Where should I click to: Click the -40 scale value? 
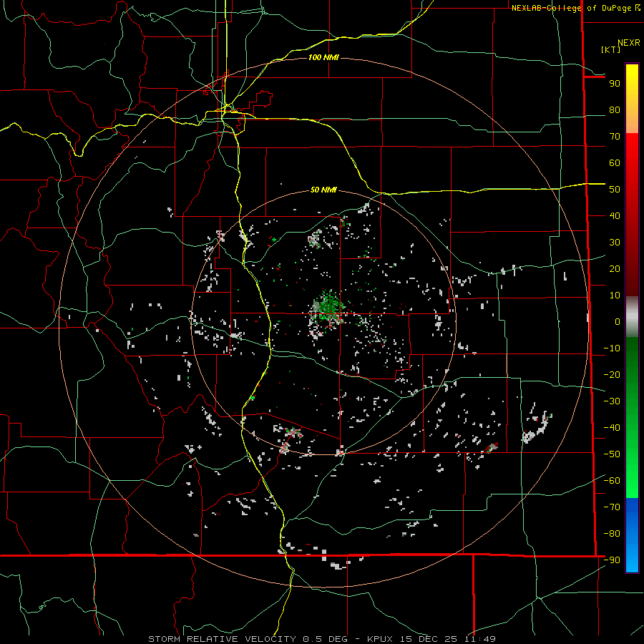(612, 428)
